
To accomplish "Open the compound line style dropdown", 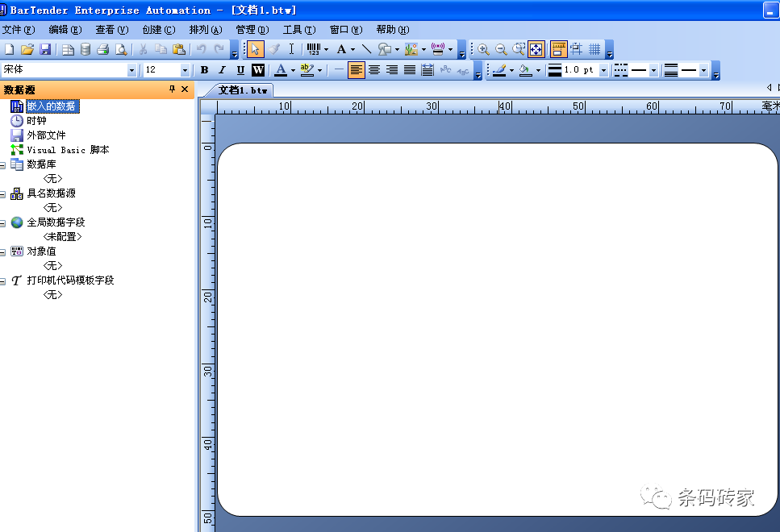I will click(x=703, y=70).
